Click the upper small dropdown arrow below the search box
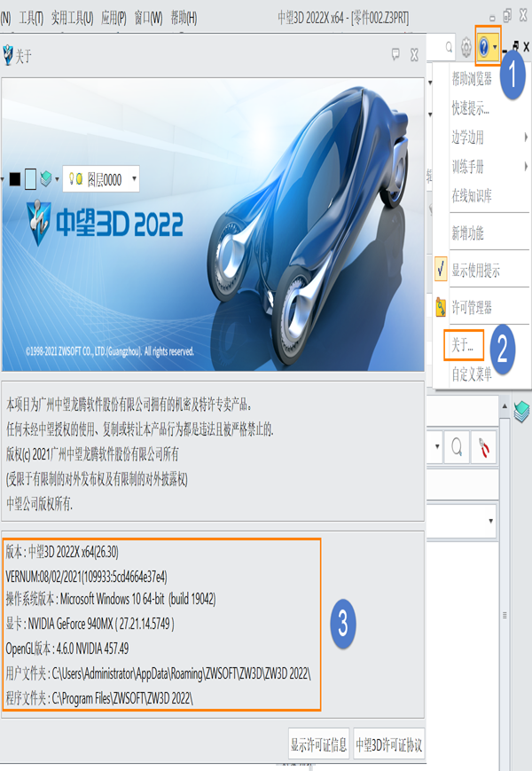532x771 pixels. pos(430,83)
